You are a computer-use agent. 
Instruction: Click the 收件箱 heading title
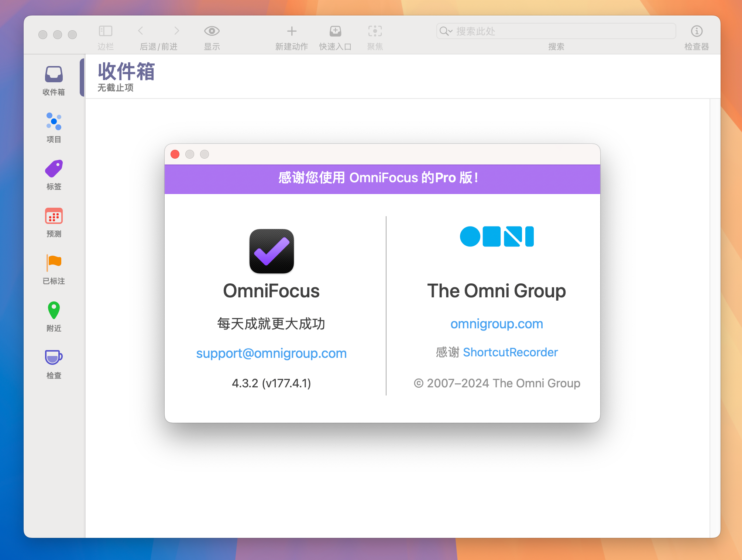pyautogui.click(x=126, y=72)
